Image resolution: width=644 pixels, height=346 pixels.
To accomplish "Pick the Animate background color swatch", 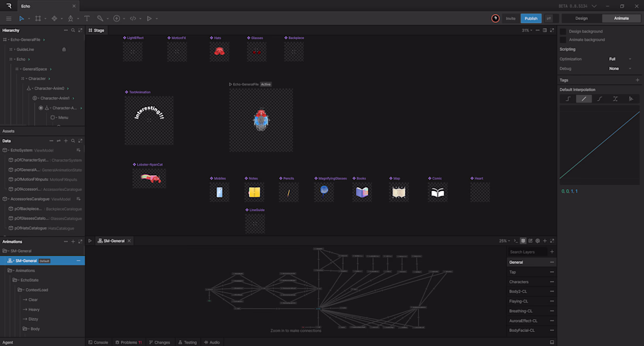I will pos(563,40).
